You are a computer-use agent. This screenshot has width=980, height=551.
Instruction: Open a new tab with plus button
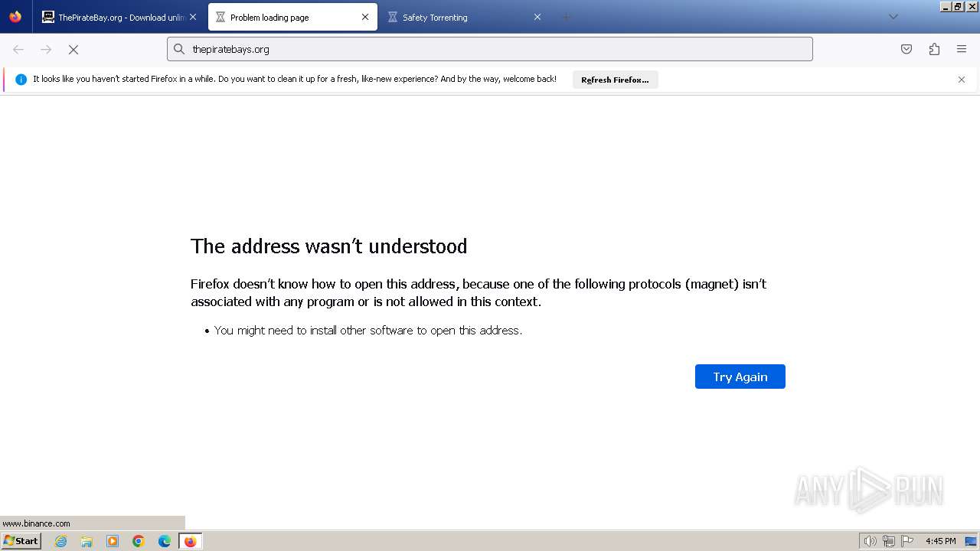[567, 17]
